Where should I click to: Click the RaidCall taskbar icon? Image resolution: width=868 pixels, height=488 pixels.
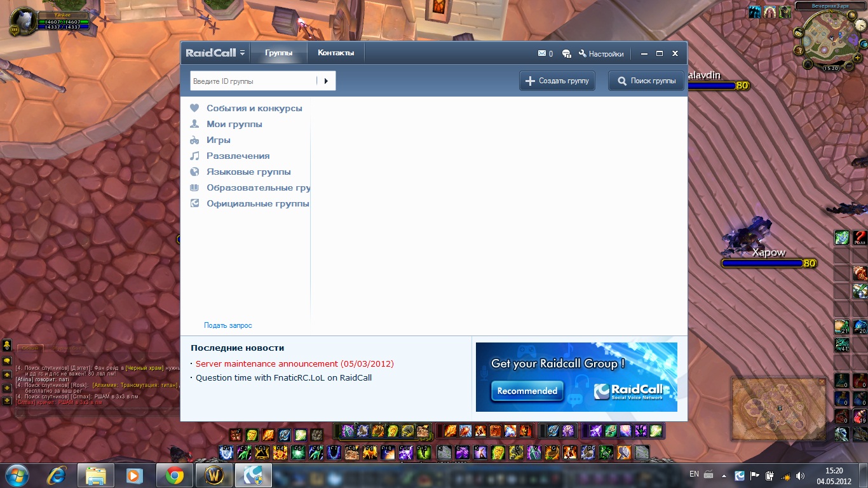pos(253,475)
